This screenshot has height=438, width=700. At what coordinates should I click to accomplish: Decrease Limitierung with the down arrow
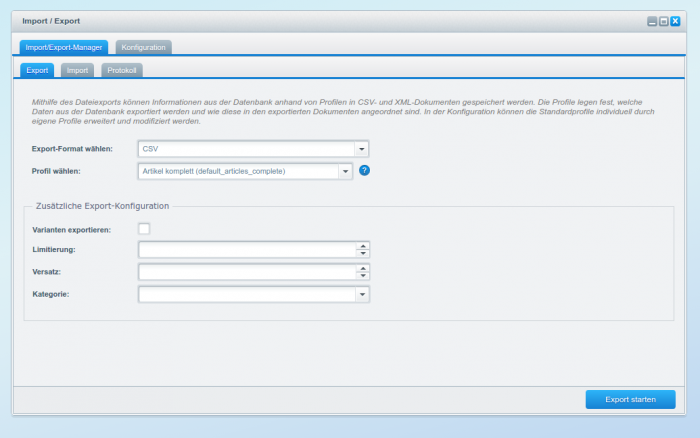(363, 253)
